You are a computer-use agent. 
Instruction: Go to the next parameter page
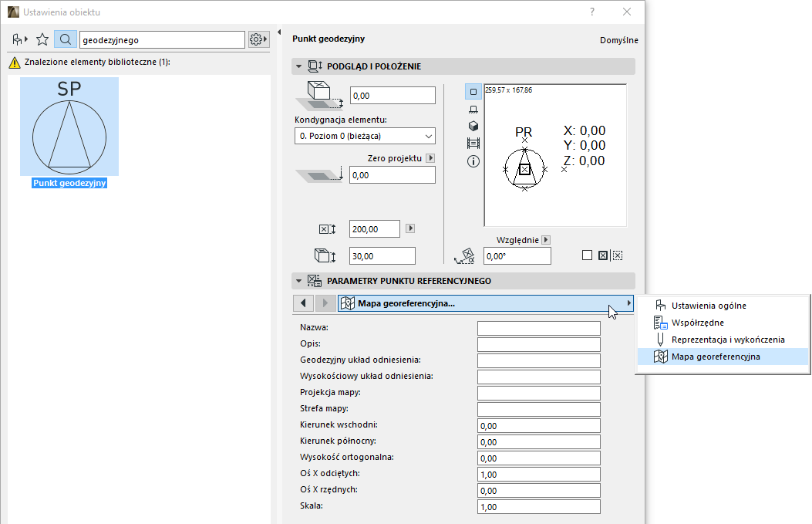click(325, 303)
